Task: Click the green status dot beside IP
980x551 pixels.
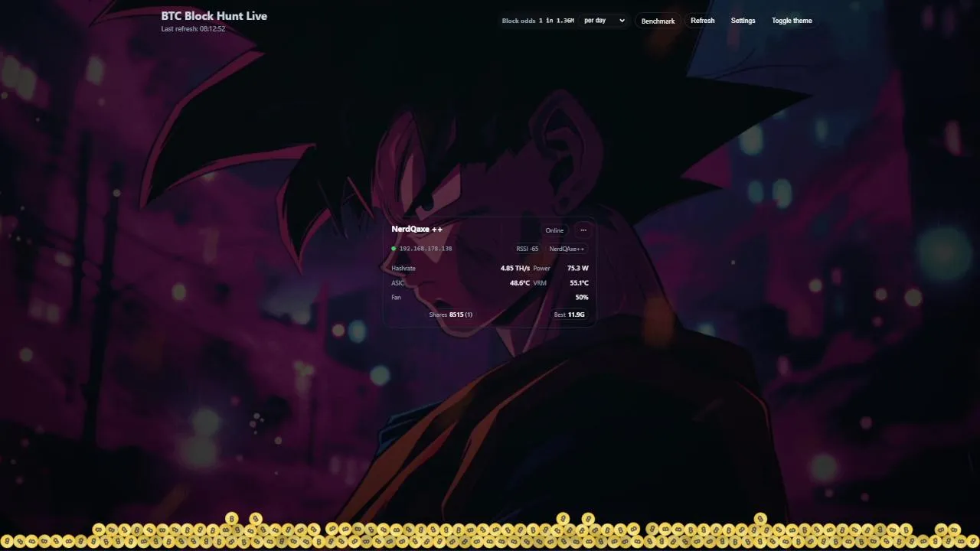Action: click(394, 249)
